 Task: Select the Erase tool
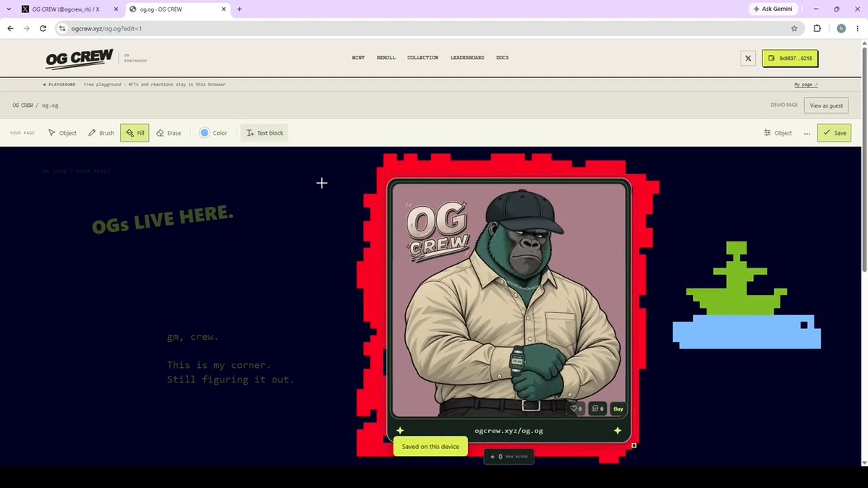[169, 133]
